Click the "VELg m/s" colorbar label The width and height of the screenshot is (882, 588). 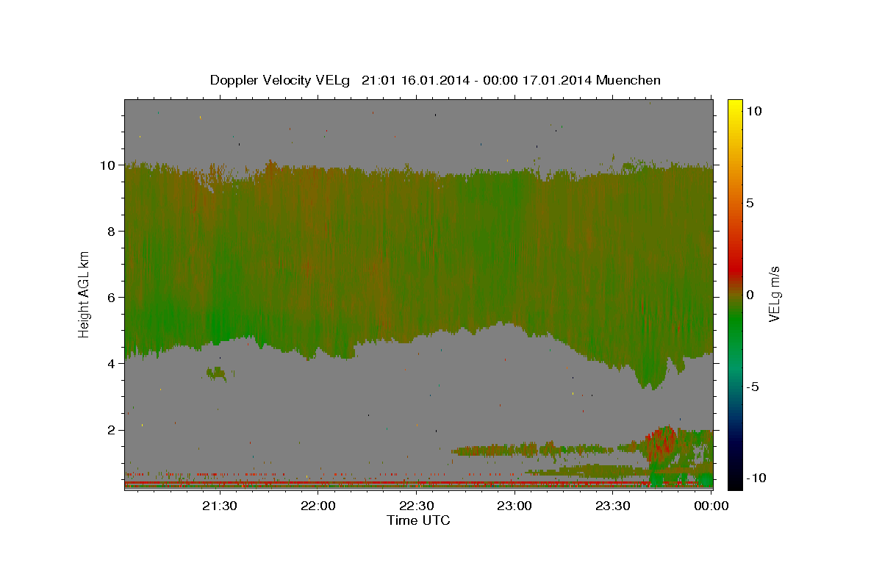point(774,295)
